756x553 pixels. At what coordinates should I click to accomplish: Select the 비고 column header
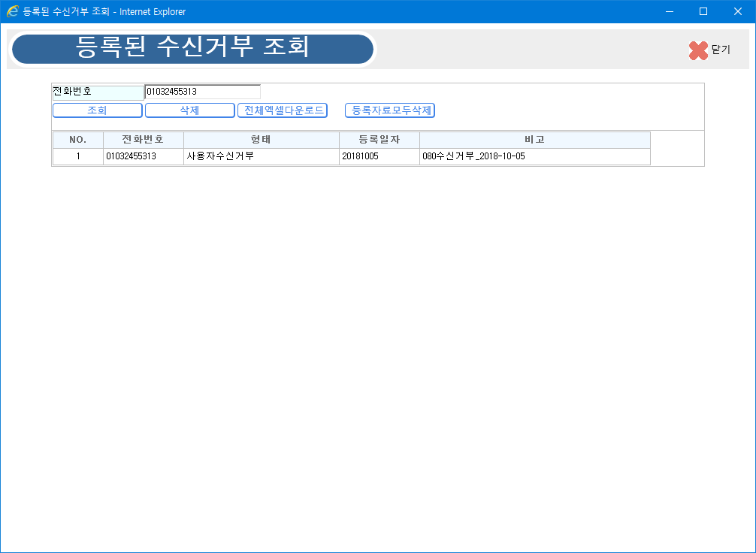[x=535, y=140]
